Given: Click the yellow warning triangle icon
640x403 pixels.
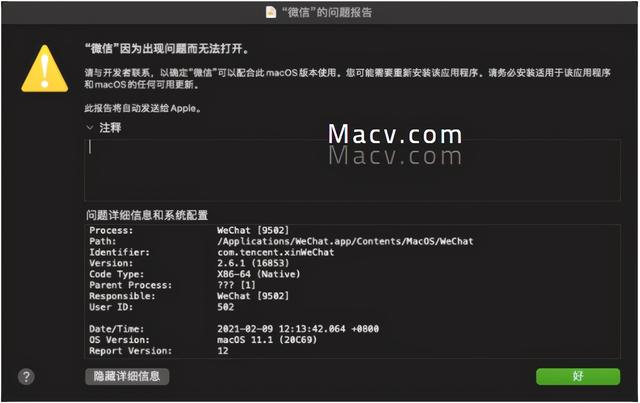Looking at the screenshot, I should coord(44,69).
